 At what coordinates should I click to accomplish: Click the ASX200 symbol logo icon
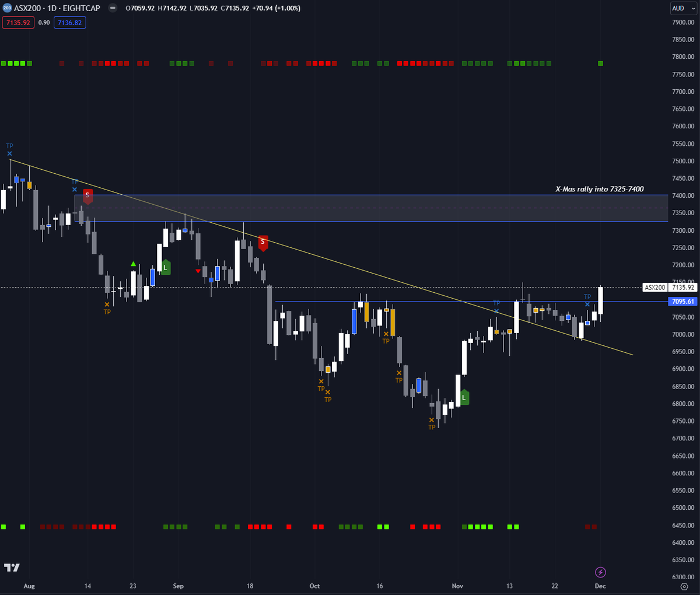click(x=7, y=8)
